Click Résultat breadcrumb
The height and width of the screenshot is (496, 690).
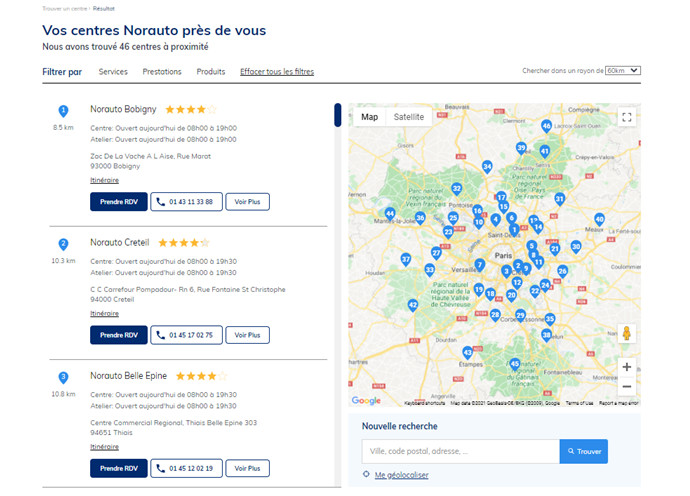[104, 8]
